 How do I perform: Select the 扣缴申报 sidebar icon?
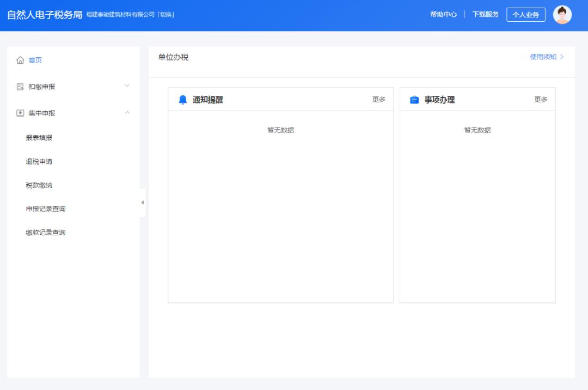click(x=20, y=86)
